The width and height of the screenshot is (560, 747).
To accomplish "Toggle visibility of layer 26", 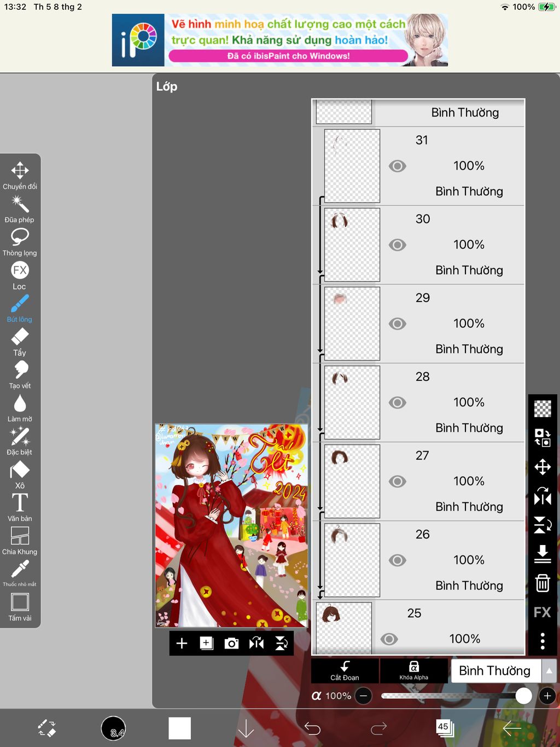I will pos(398,560).
